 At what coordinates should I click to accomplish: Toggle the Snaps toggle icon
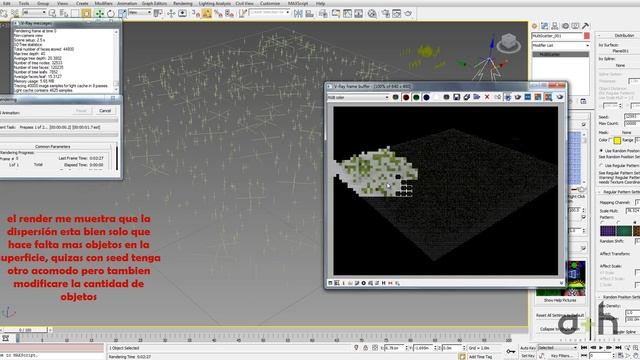click(x=196, y=13)
